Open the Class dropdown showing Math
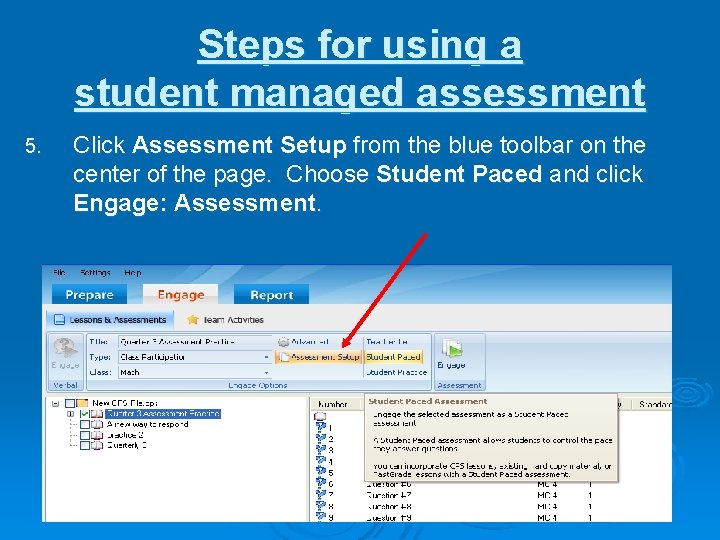Image resolution: width=720 pixels, height=540 pixels. click(266, 372)
